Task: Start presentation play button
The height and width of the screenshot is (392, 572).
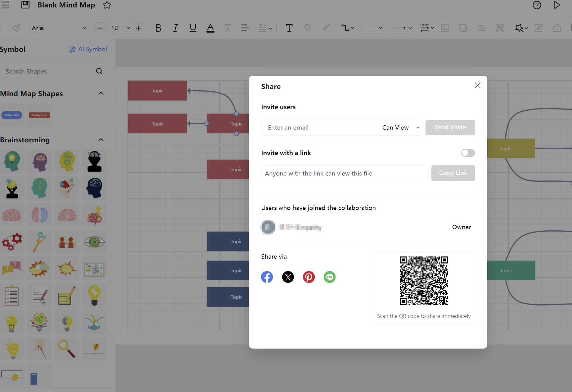Action: (x=557, y=5)
